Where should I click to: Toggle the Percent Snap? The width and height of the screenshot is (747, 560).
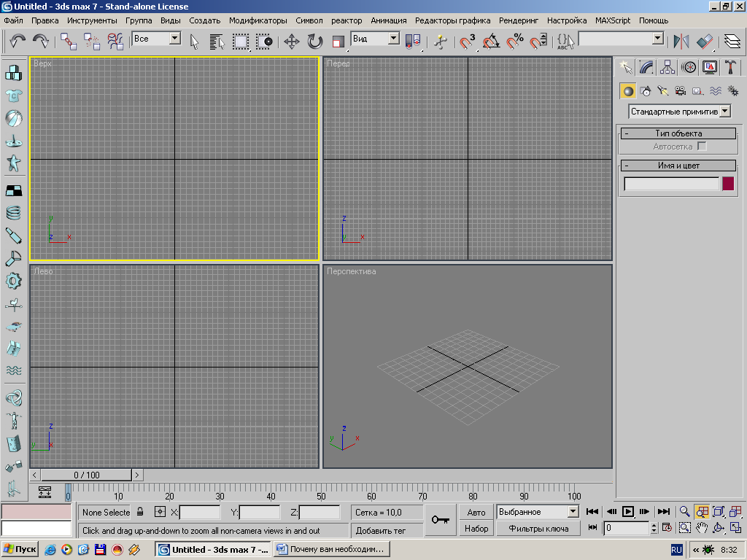click(x=514, y=41)
